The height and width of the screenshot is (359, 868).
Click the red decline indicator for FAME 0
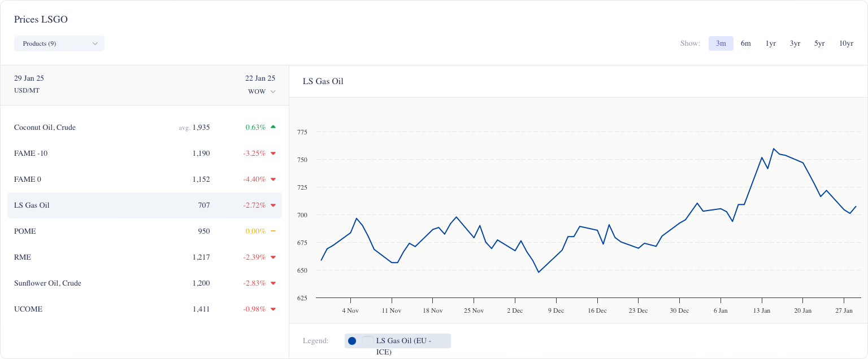pos(273,179)
